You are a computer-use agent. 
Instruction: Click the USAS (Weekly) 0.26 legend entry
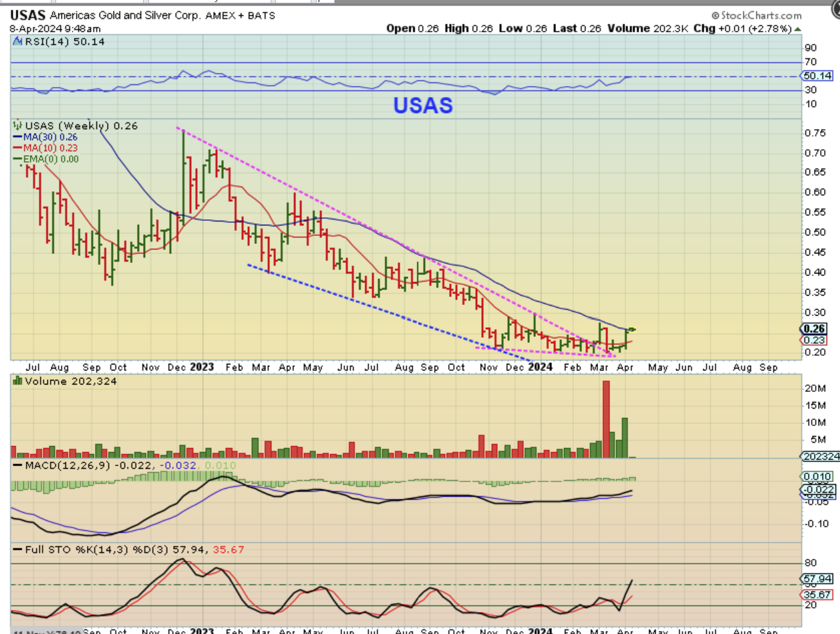[x=82, y=126]
